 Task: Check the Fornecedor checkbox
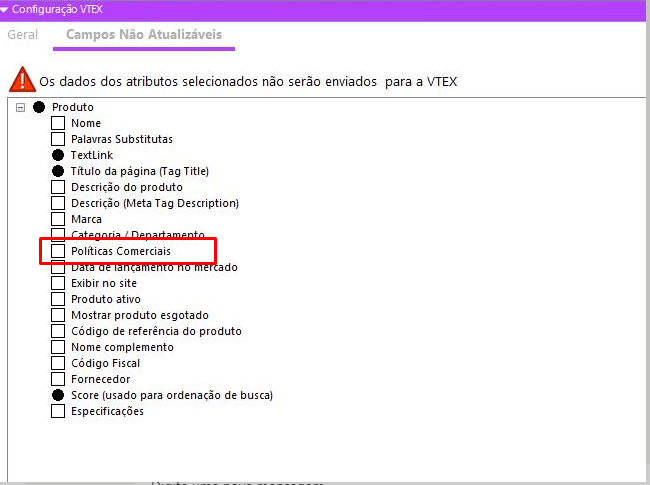58,379
